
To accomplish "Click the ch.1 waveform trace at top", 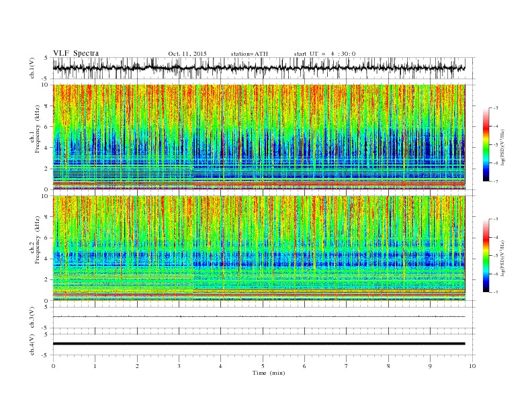I will tap(259, 68).
